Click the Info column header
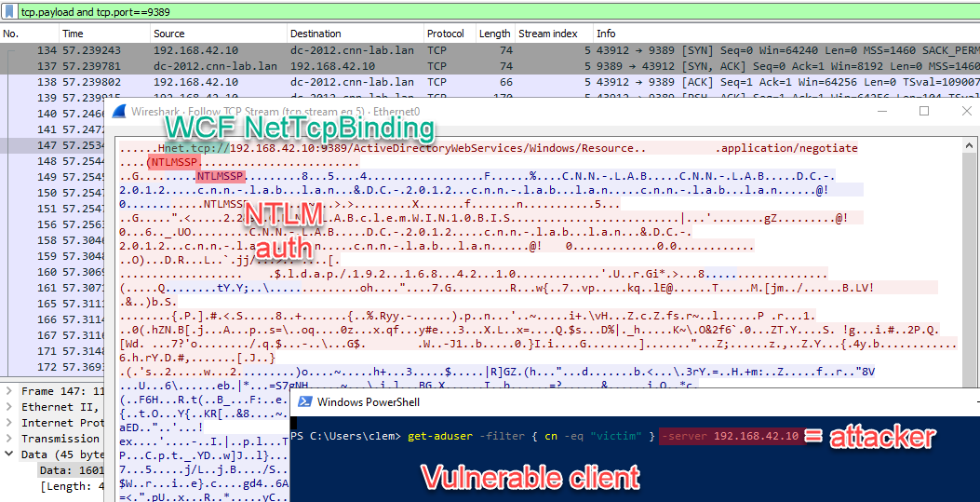The width and height of the screenshot is (980, 502). point(786,34)
